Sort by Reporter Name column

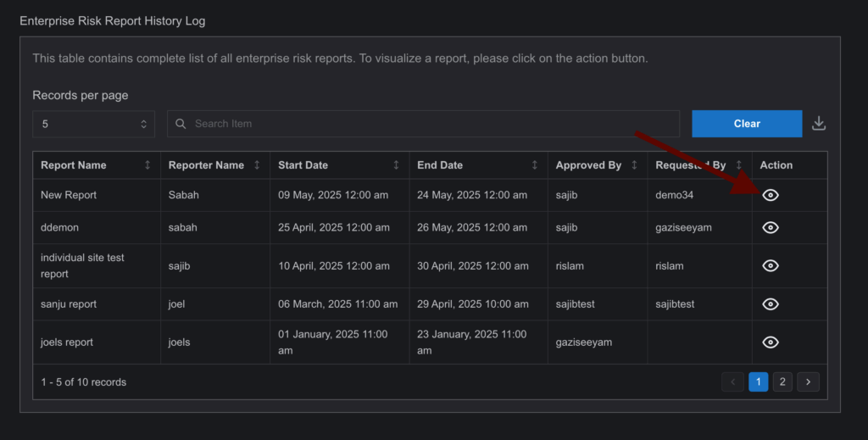[x=257, y=165]
